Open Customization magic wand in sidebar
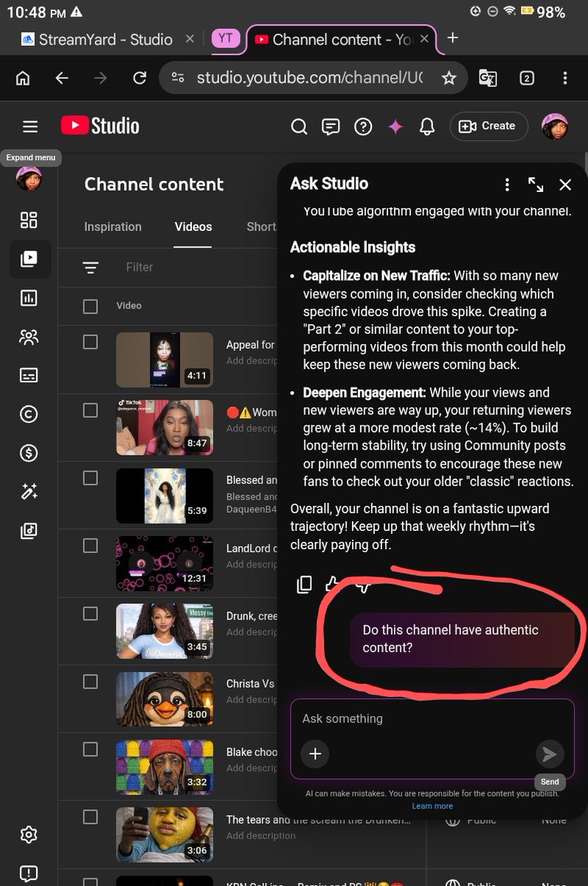The width and height of the screenshot is (588, 886). coord(29,492)
